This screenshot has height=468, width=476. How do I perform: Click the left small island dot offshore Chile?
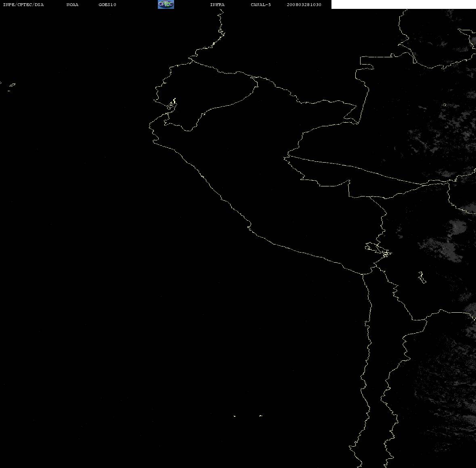point(234,416)
